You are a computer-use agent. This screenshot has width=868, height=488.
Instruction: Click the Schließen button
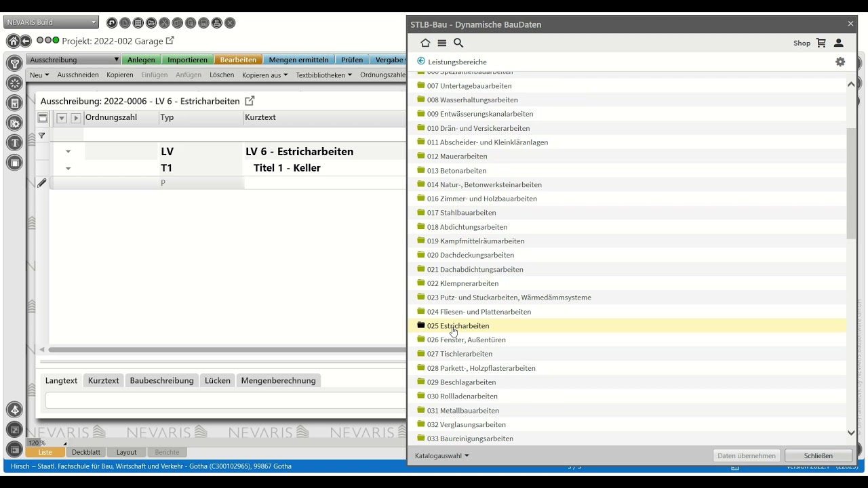coord(818,455)
